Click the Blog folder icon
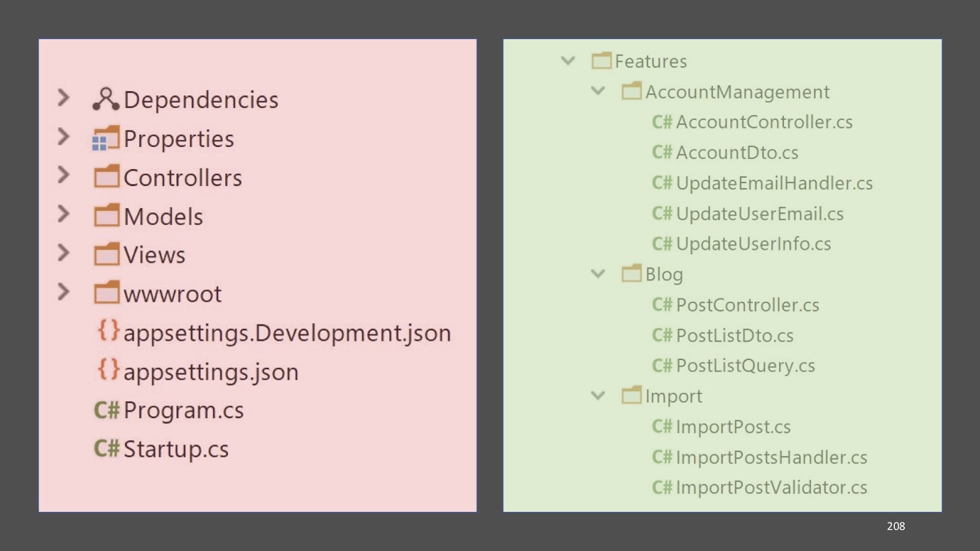Screen dimensions: 980x551 click(631, 274)
